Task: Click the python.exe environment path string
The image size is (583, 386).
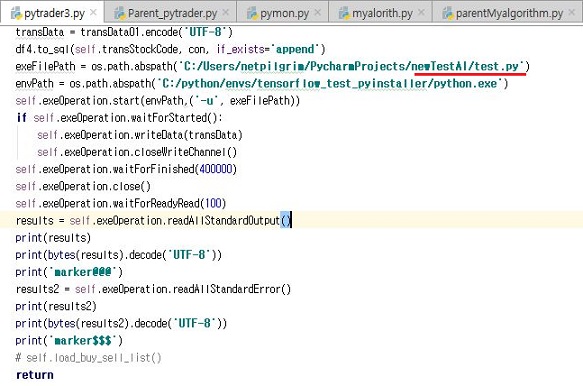Action: pos(333,84)
